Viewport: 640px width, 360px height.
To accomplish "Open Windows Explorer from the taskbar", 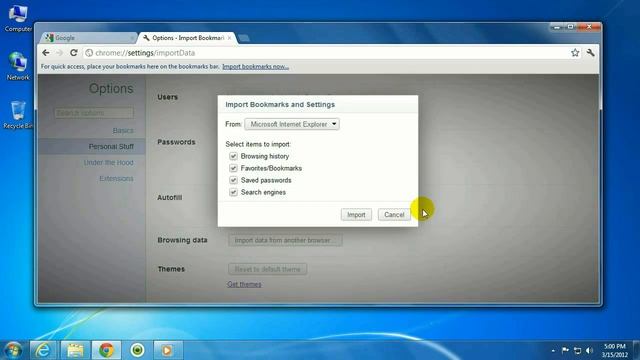I will (75, 350).
